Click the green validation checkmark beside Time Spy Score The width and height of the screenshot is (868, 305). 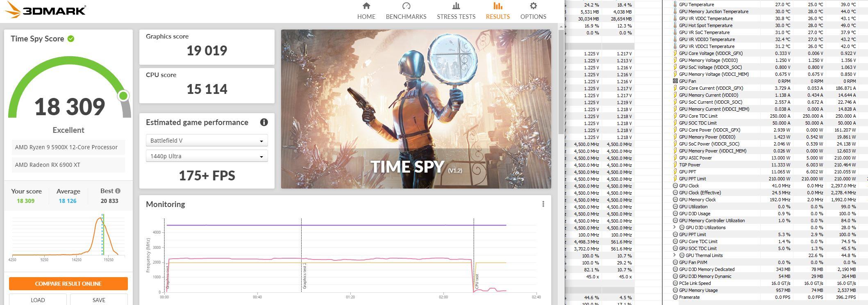click(x=71, y=39)
